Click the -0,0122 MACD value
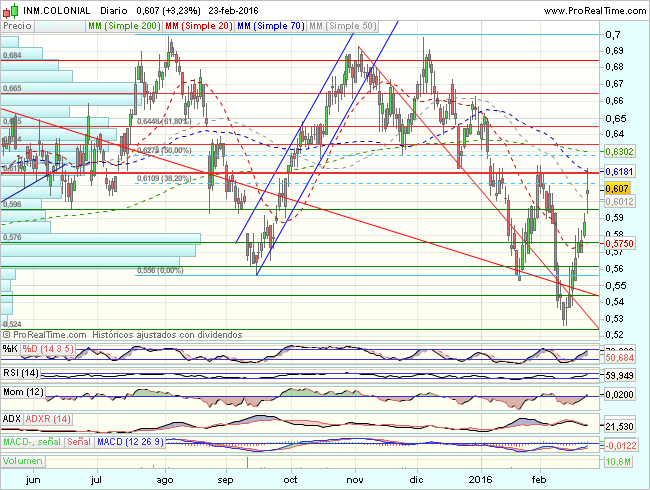 tap(621, 446)
